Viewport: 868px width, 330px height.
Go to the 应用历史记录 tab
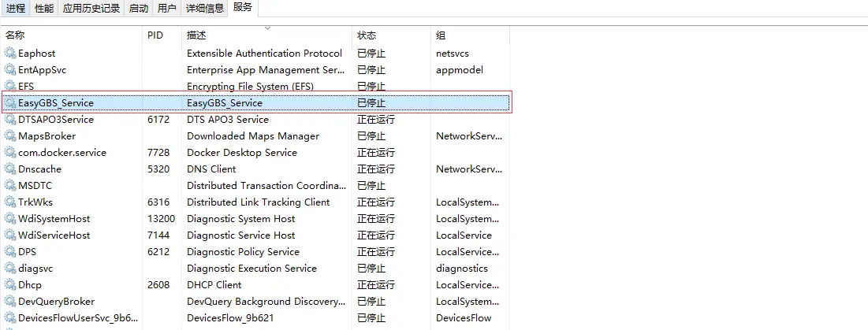pos(91,9)
